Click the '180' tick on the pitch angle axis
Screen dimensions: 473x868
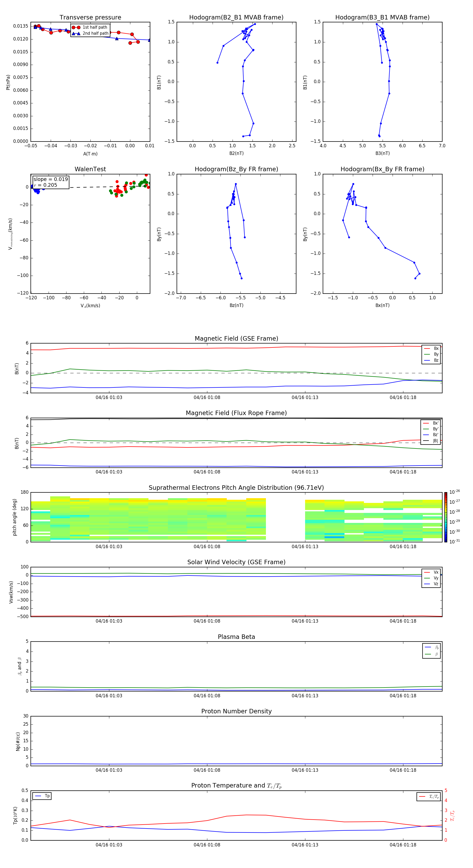(25, 492)
